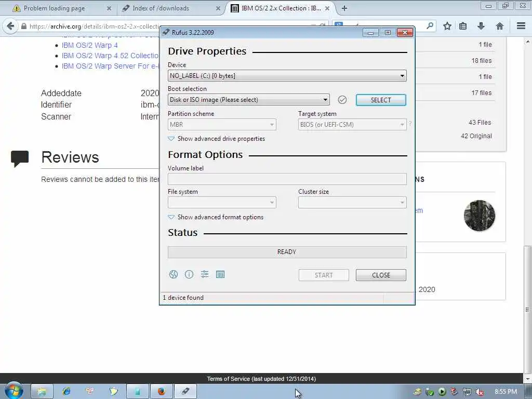Launch Internet Explorer from the taskbar
This screenshot has width=532, height=399.
click(66, 391)
